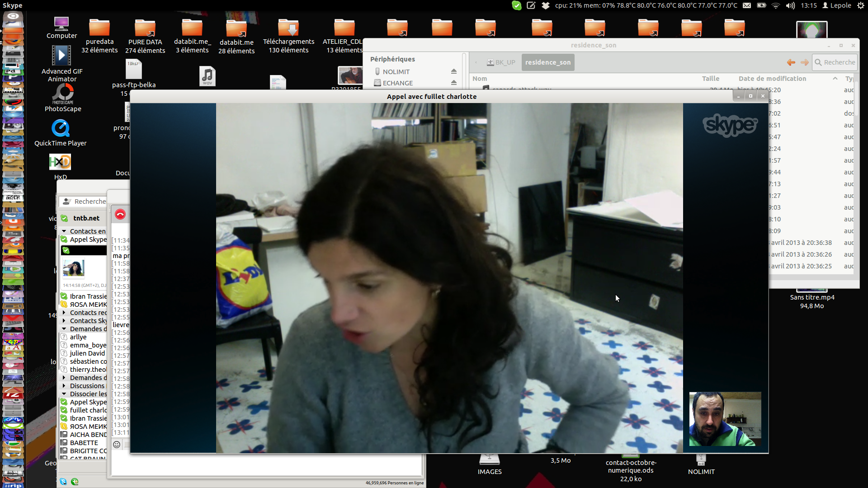This screenshot has width=868, height=488.
Task: Go back with the orange left arrow
Action: (x=791, y=62)
